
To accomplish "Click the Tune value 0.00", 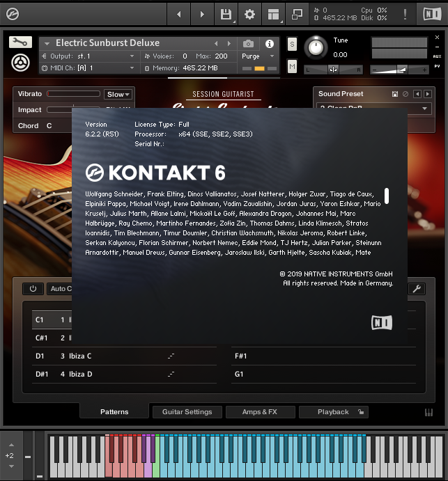I will (340, 55).
